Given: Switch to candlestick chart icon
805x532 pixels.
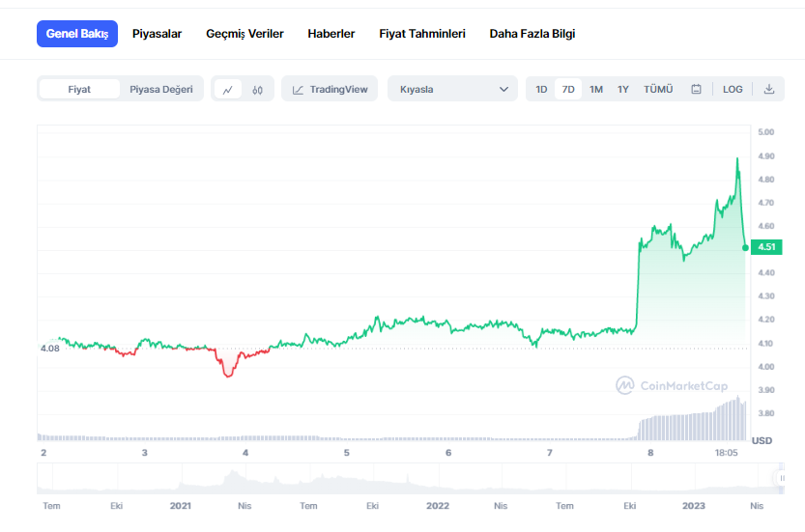Looking at the screenshot, I should [x=257, y=90].
